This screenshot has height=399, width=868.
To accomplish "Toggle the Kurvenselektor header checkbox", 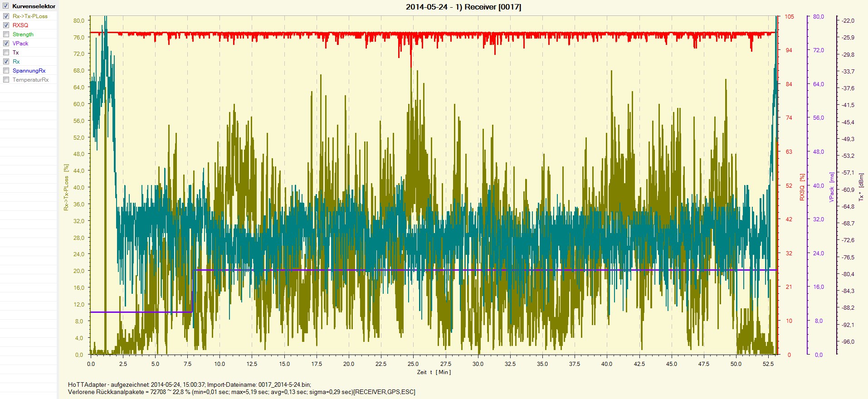I will 6,6.
